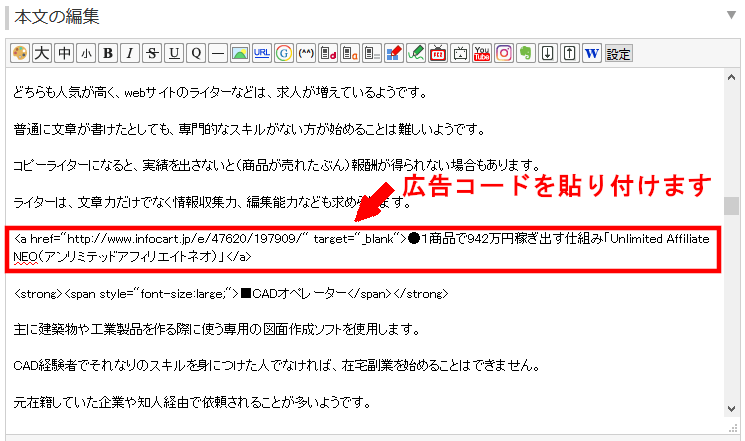Click the blue W toolbar icon
Screen dimensions: 745x441
[592, 53]
